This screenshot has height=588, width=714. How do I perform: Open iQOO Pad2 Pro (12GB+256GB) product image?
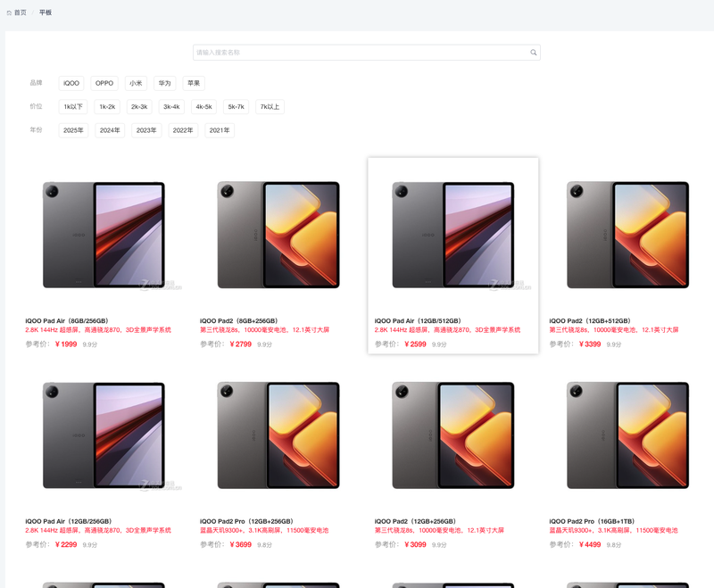pos(278,435)
